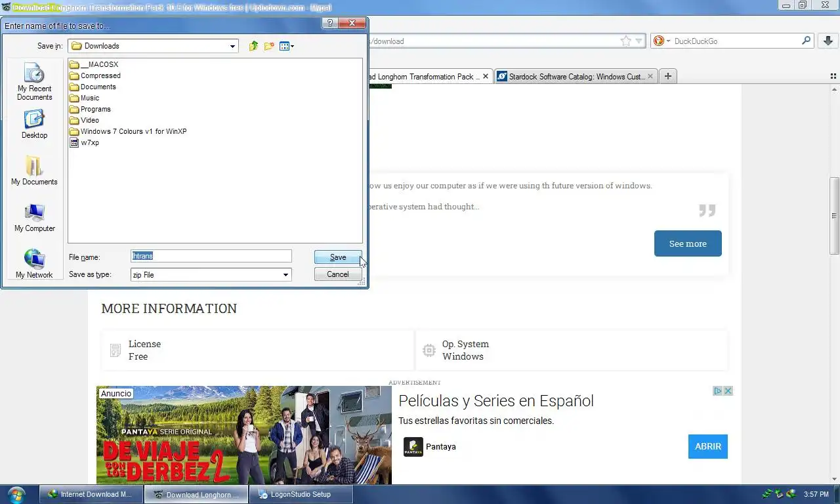Open a new browser tab
The height and width of the screenshot is (504, 840).
click(667, 76)
